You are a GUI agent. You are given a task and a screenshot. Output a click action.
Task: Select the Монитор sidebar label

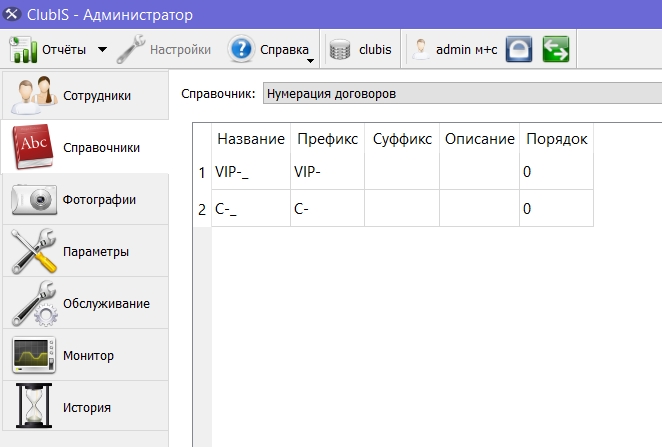click(x=88, y=356)
